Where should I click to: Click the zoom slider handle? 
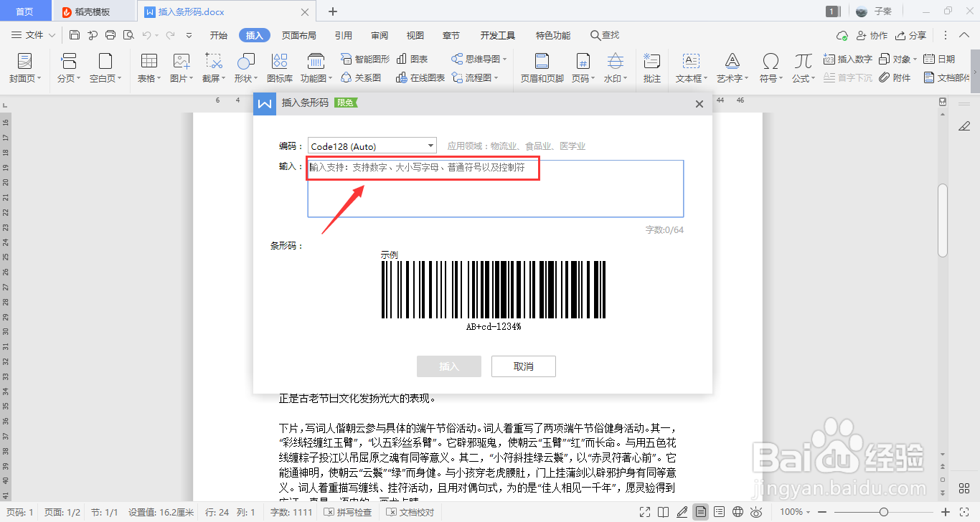(884, 512)
